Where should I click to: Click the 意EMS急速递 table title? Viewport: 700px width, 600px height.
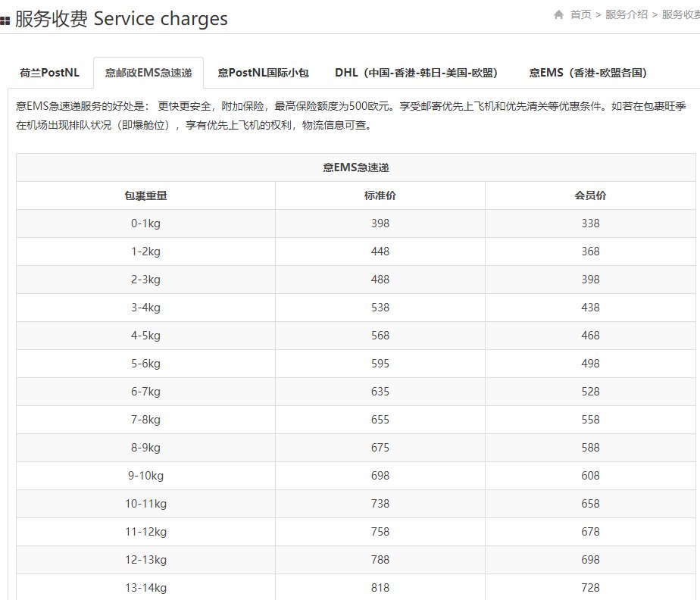pyautogui.click(x=356, y=167)
